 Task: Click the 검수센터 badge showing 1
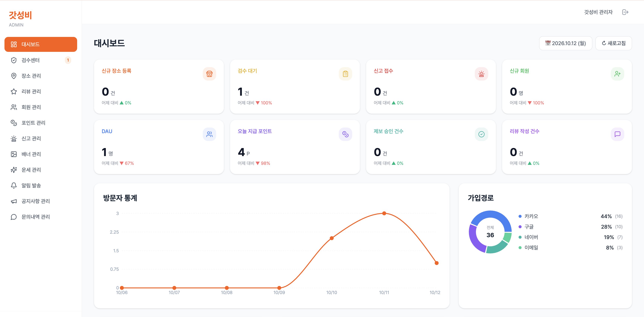pos(68,60)
